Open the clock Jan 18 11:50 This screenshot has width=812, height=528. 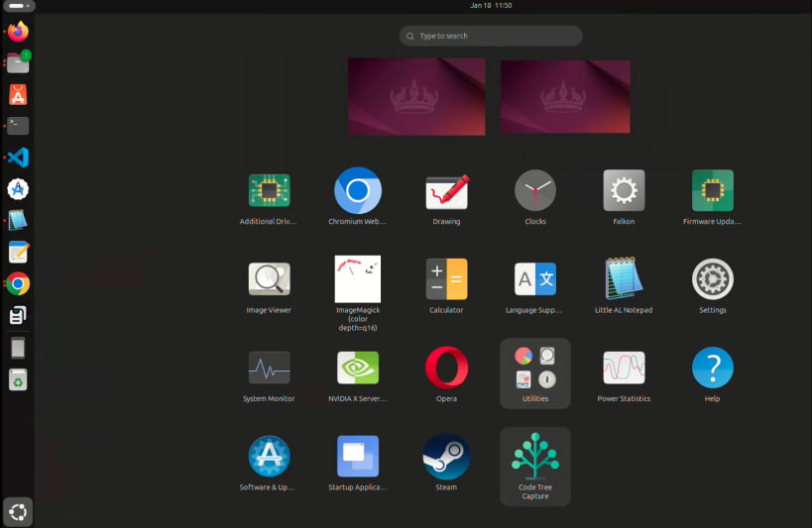(x=491, y=5)
